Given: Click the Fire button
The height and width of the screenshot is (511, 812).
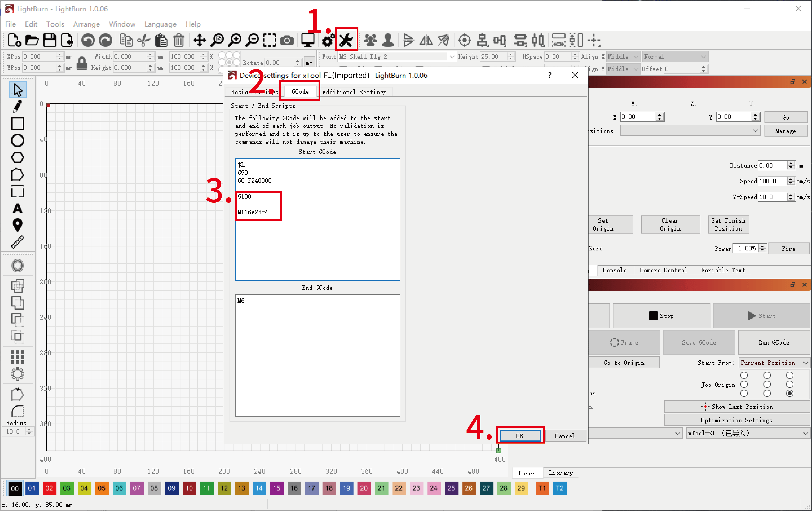Looking at the screenshot, I should click(x=788, y=249).
